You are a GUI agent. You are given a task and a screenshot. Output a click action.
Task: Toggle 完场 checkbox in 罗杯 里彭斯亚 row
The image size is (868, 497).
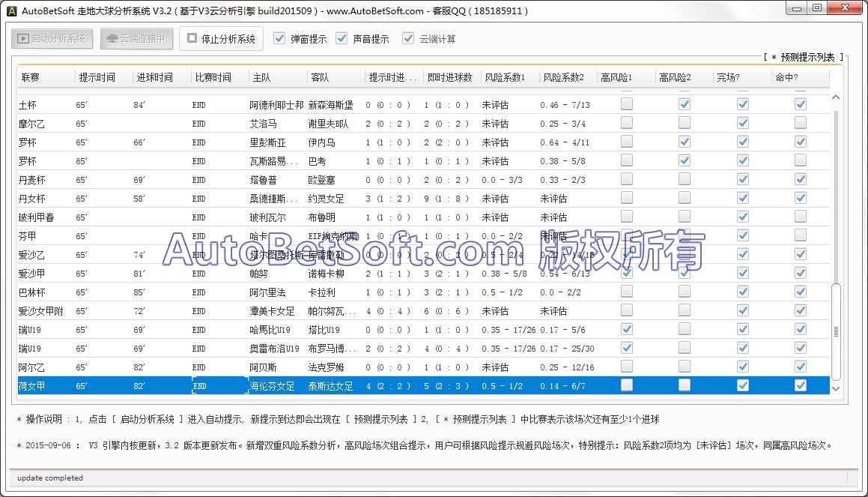pos(743,142)
